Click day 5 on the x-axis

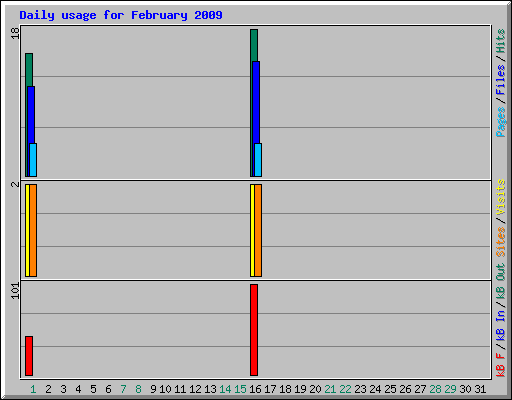coord(93,389)
